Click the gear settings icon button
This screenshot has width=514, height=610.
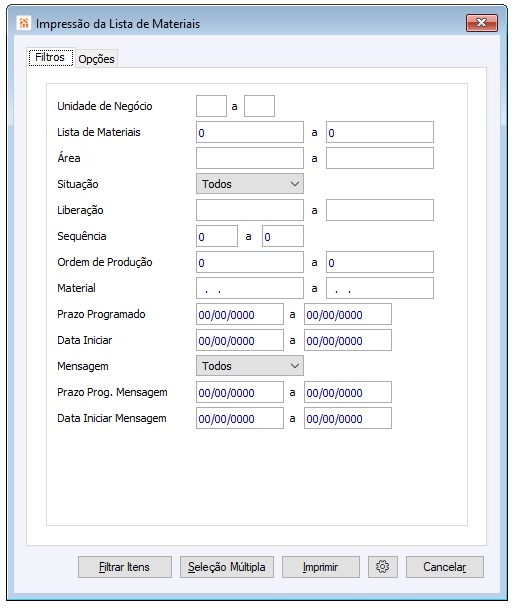(x=382, y=567)
